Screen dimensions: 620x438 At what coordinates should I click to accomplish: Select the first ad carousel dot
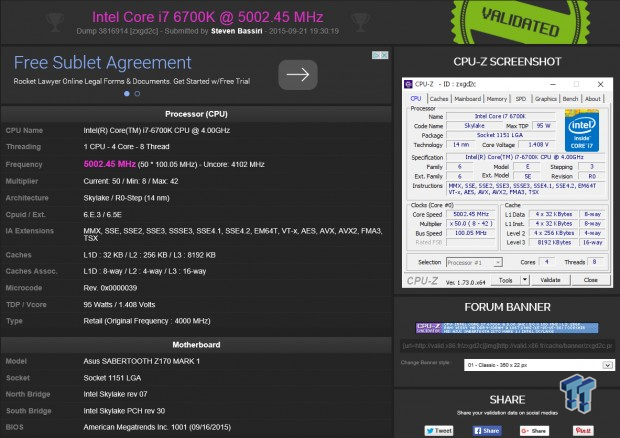pos(127,93)
